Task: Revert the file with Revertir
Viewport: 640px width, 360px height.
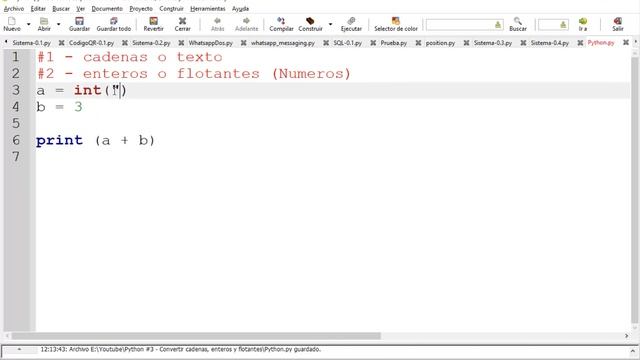Action: click(153, 24)
